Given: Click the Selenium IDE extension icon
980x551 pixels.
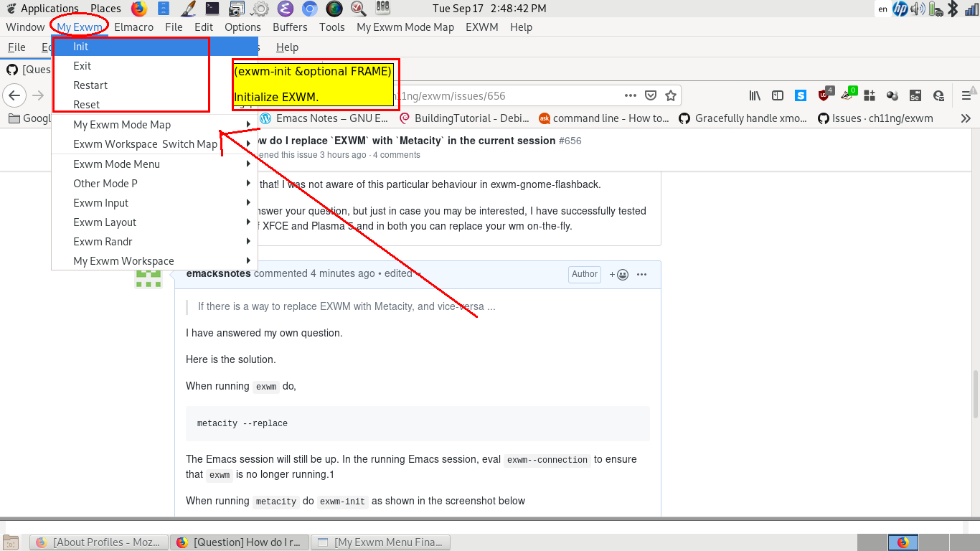Looking at the screenshot, I should tap(915, 95).
